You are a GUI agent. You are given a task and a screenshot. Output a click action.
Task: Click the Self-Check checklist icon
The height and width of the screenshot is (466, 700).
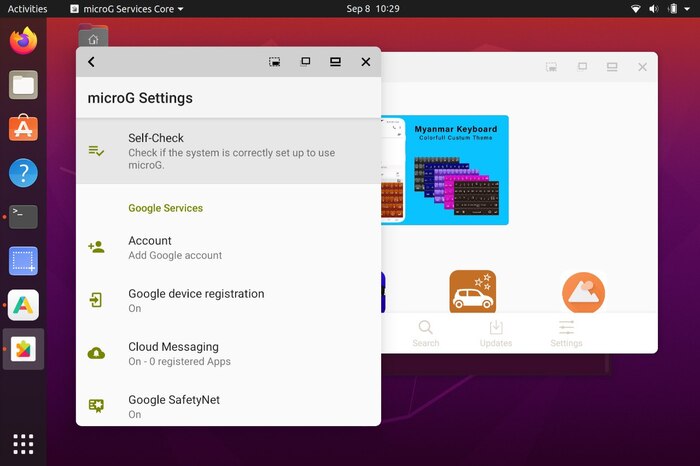tap(96, 151)
